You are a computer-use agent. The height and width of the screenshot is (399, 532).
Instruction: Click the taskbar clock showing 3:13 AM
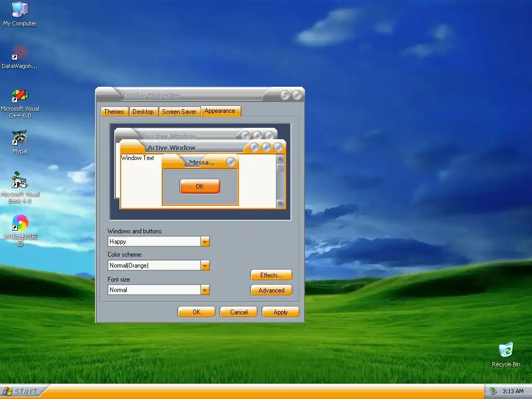[x=513, y=391]
